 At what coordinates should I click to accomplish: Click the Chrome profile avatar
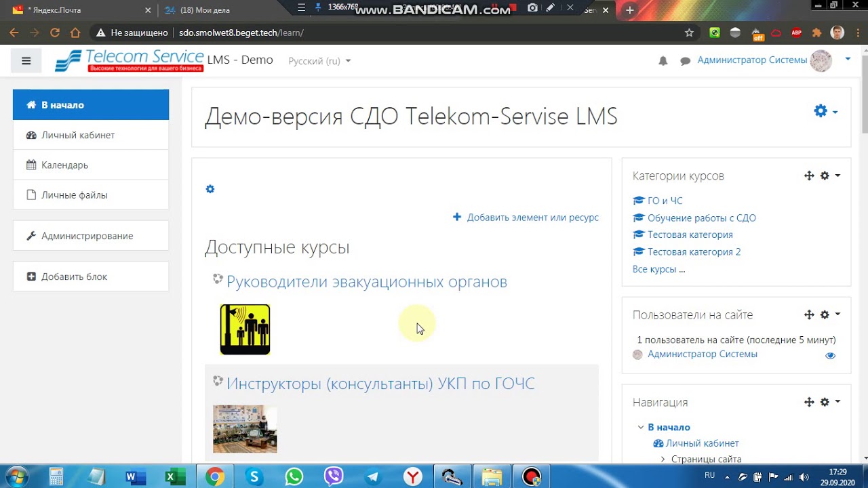point(837,33)
